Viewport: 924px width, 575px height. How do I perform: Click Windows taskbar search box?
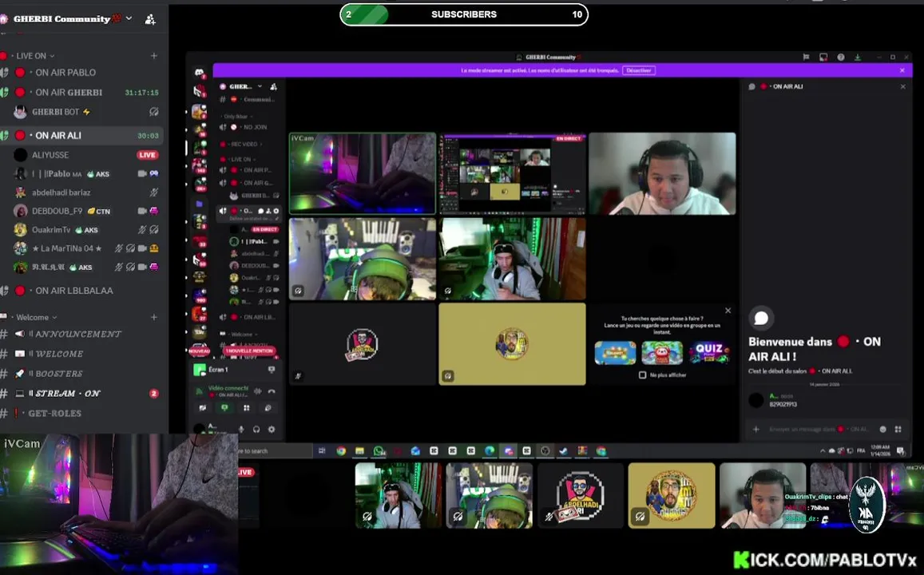click(275, 450)
